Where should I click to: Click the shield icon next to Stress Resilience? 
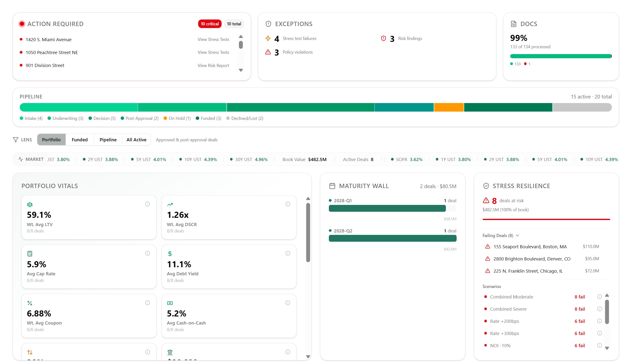tap(486, 186)
